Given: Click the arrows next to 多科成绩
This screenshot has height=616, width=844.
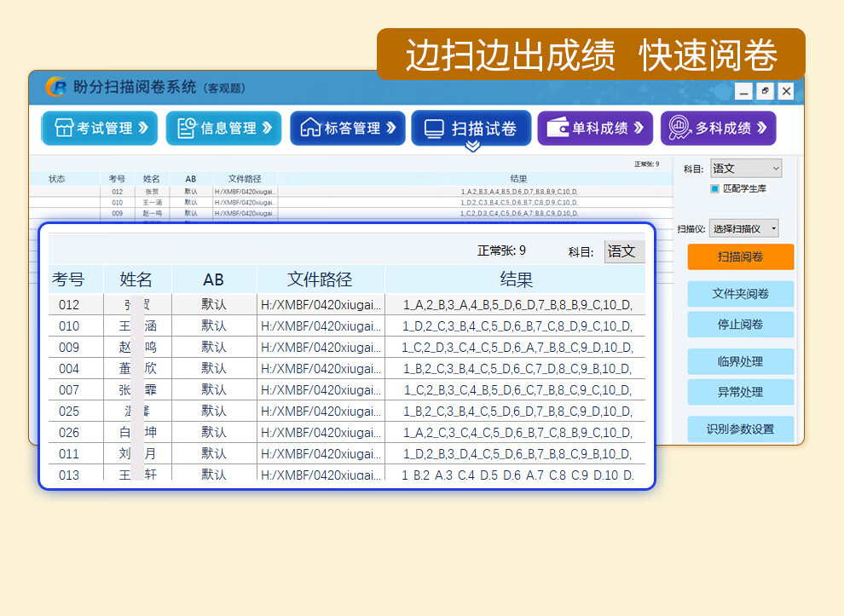Looking at the screenshot, I should pyautogui.click(x=761, y=128).
